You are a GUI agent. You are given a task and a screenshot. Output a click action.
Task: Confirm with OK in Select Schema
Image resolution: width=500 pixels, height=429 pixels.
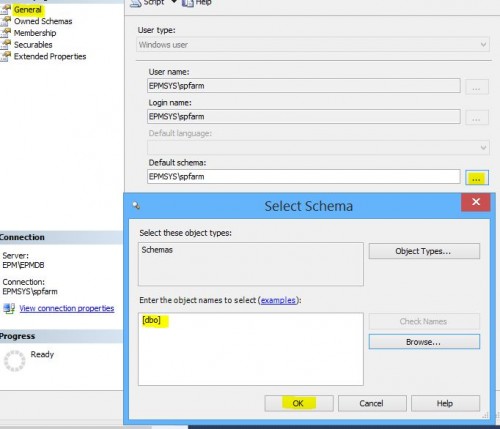point(299,403)
